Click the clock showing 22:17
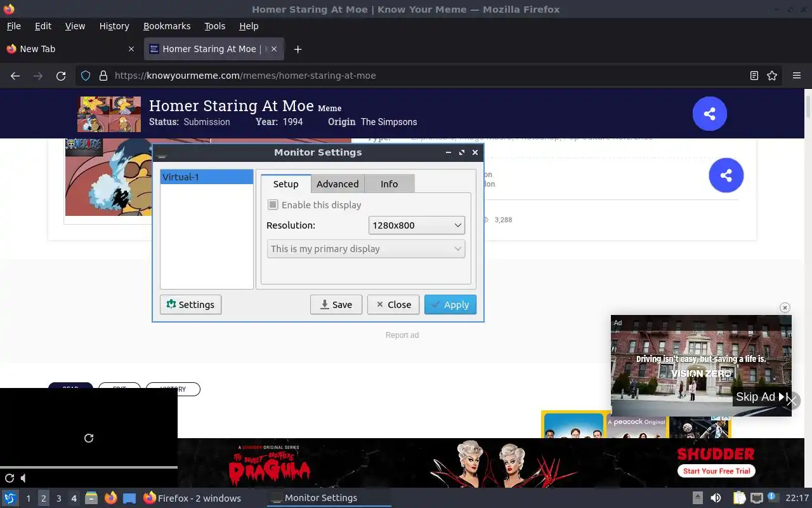Viewport: 812px width, 508px height. [x=797, y=498]
